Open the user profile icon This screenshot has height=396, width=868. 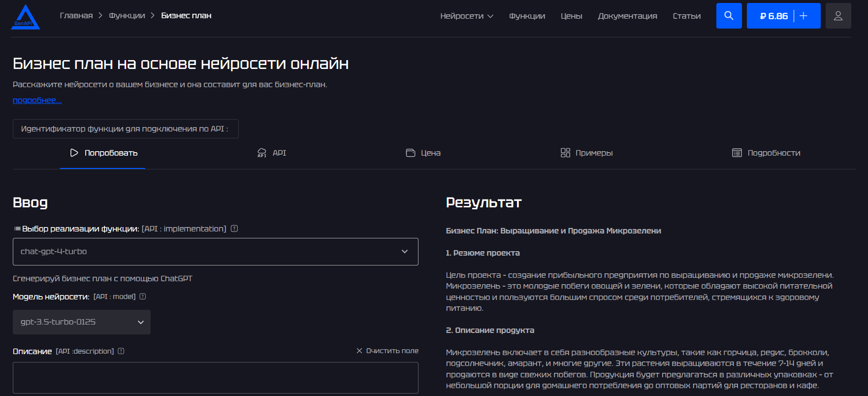click(838, 16)
